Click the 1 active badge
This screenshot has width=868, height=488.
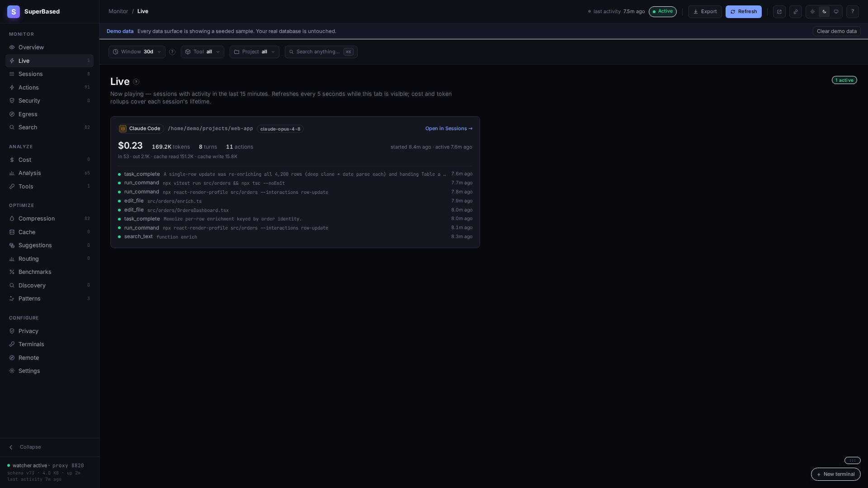coord(844,80)
